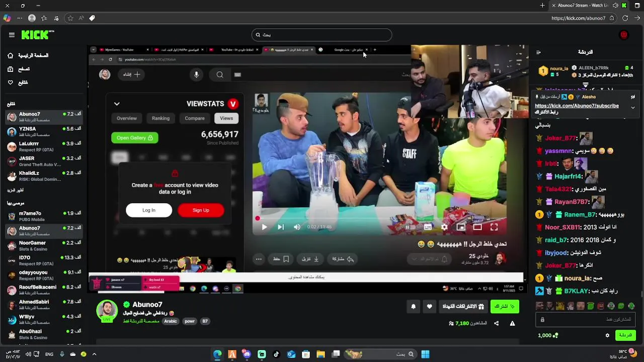The height and width of the screenshot is (362, 644).
Task: Open the 1,000 channel points
Action: (x=548, y=335)
